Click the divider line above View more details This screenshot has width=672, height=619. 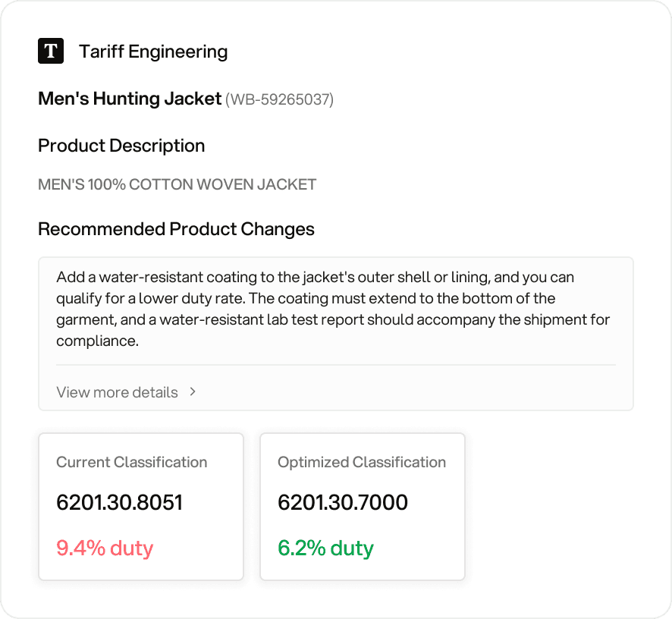pyautogui.click(x=335, y=365)
